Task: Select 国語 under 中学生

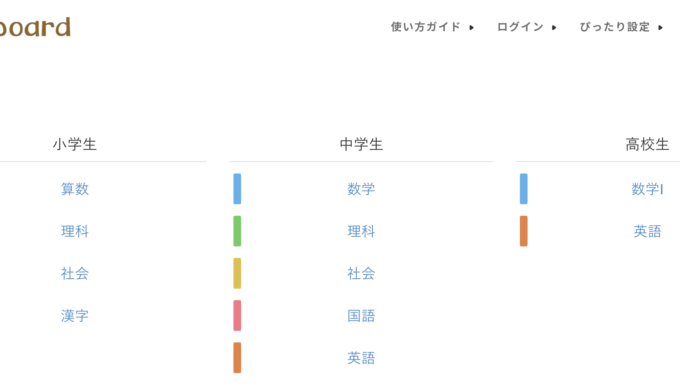Action: pos(361,315)
